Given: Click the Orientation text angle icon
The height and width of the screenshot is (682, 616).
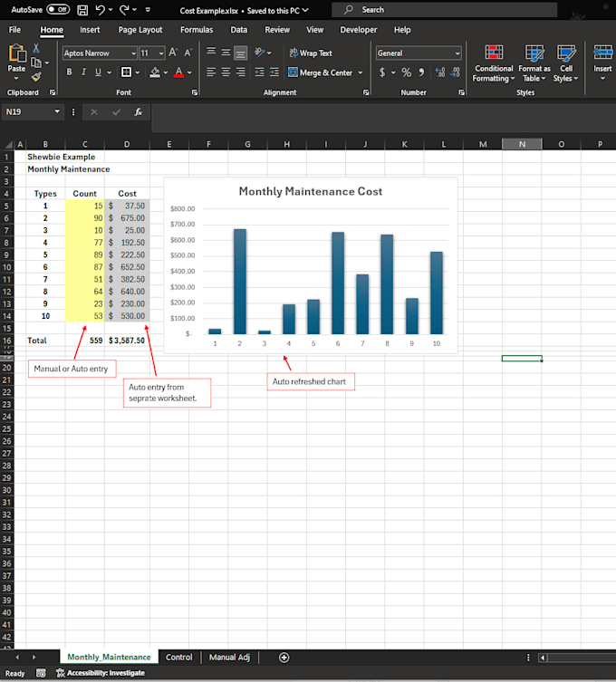Looking at the screenshot, I should pyautogui.click(x=260, y=53).
